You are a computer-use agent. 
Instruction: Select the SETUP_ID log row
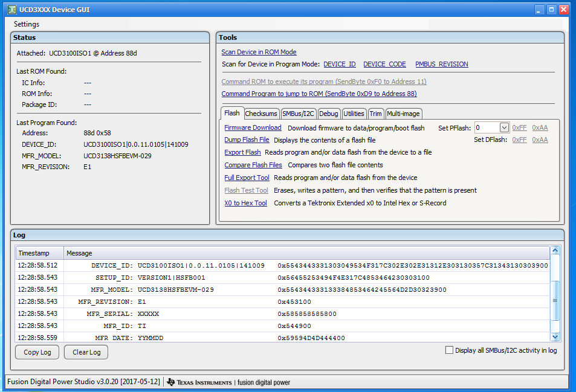(x=282, y=277)
